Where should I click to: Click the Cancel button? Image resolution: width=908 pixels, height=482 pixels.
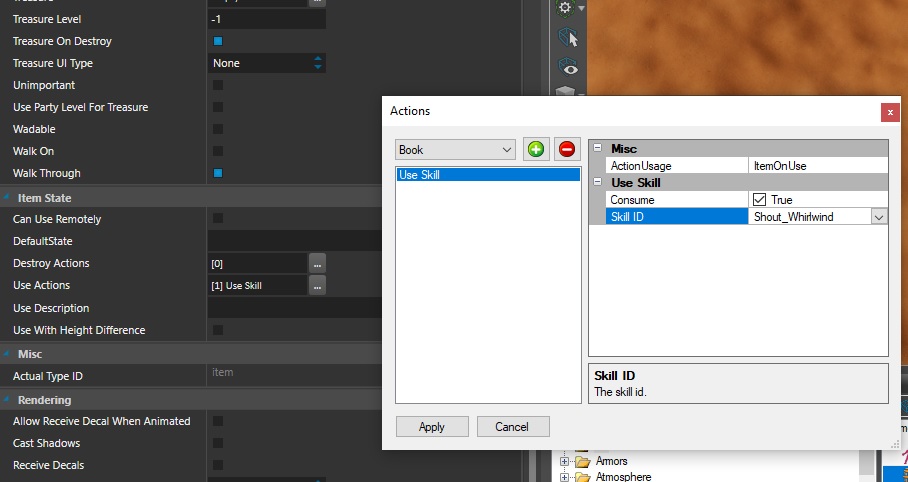click(512, 427)
